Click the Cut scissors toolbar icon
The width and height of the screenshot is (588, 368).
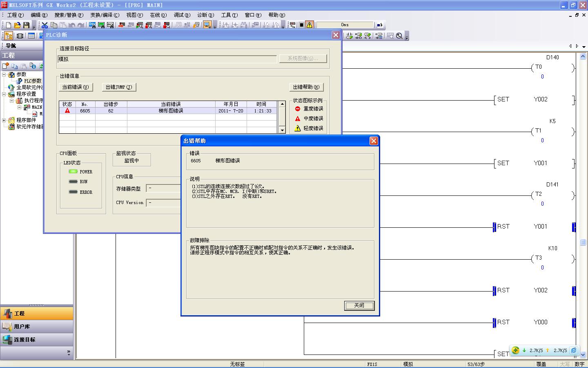[x=45, y=25]
